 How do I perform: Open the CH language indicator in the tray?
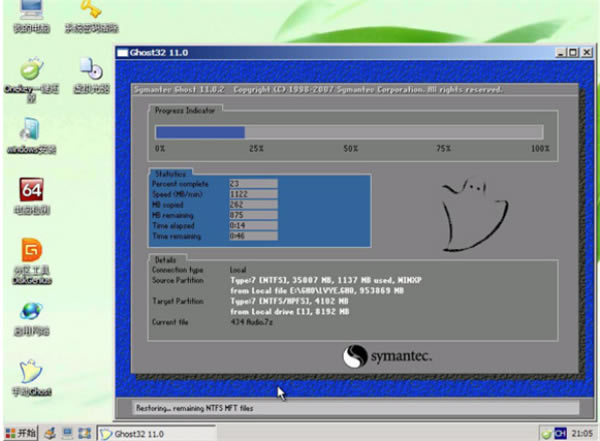coord(560,432)
